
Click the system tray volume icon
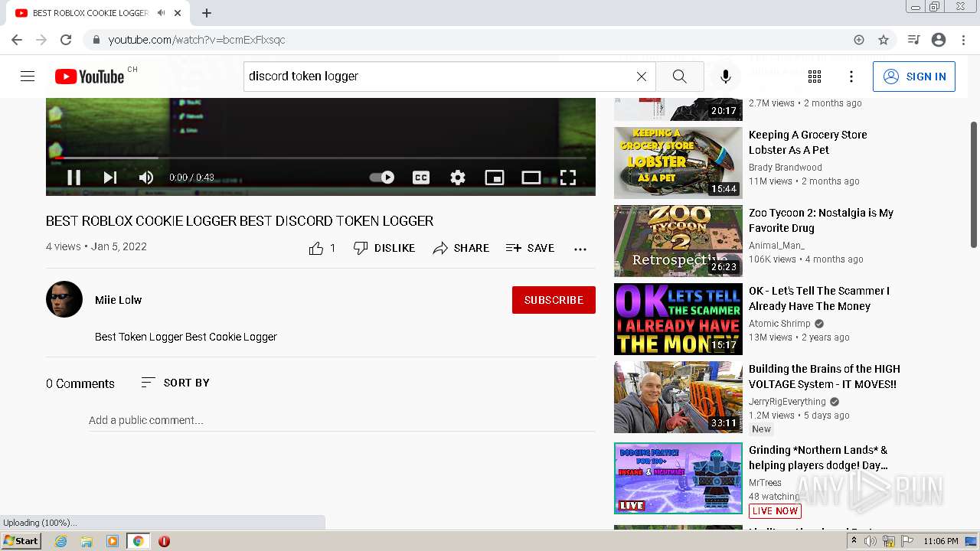coord(871,541)
